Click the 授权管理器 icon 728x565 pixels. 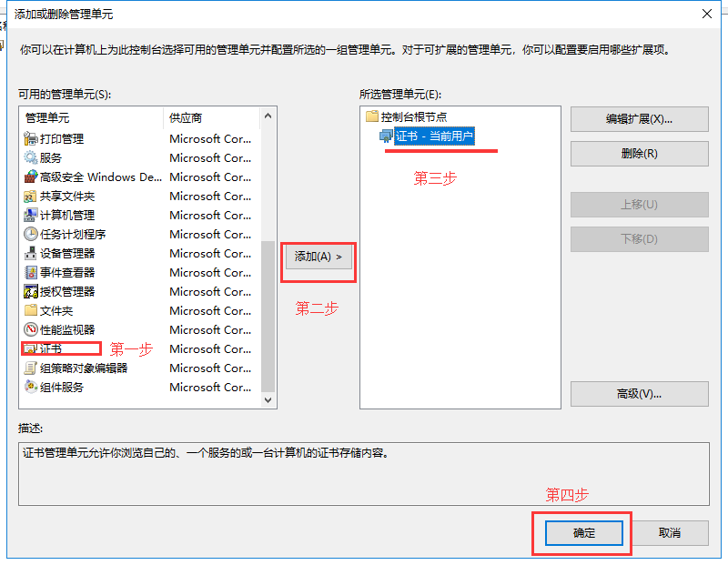tap(31, 291)
